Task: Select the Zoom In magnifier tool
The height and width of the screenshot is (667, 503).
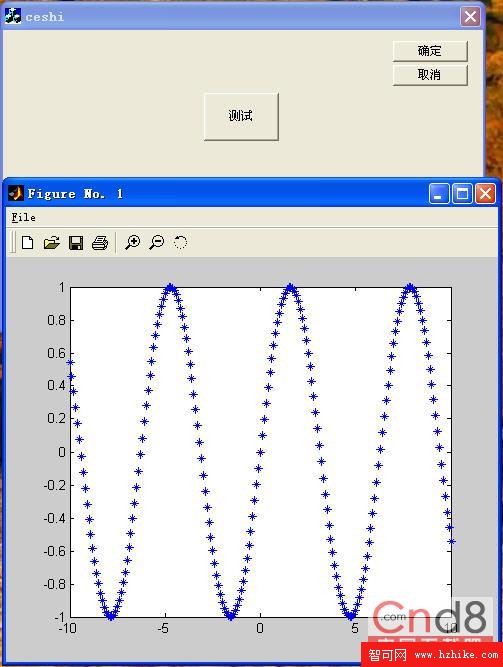Action: pyautogui.click(x=133, y=242)
